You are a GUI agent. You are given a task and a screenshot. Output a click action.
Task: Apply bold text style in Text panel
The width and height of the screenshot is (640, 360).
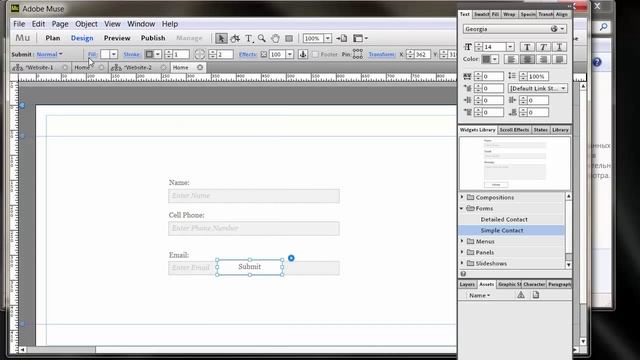click(527, 47)
